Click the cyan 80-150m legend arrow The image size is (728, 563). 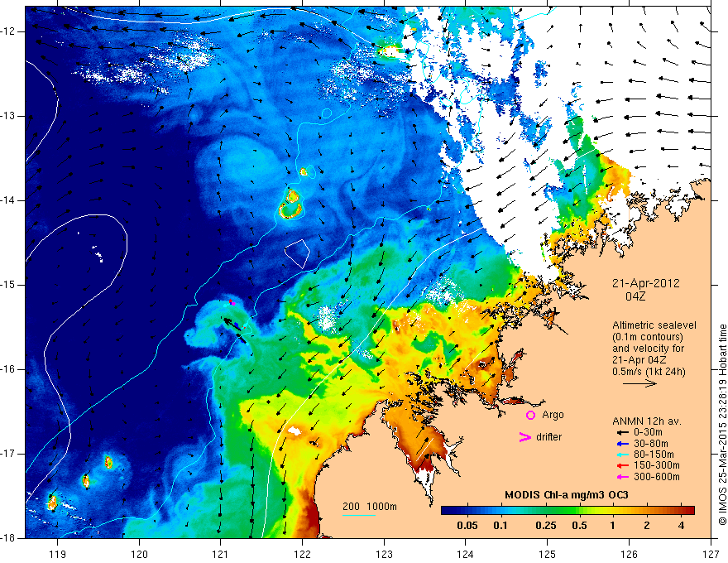(x=621, y=455)
